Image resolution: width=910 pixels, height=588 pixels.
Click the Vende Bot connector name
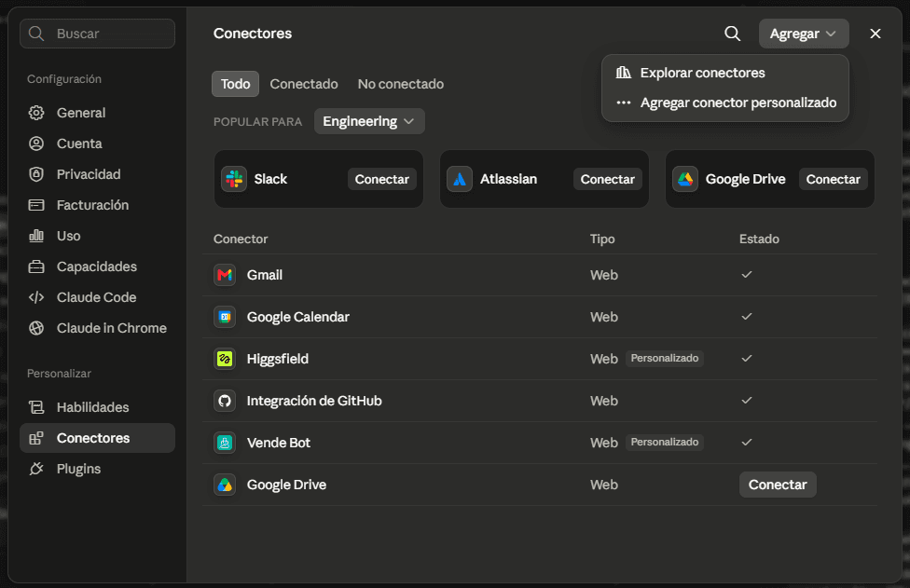(x=279, y=443)
